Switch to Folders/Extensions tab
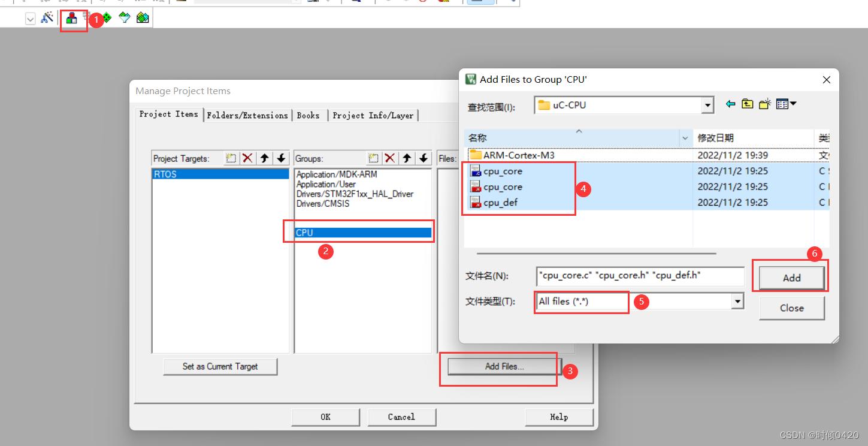The height and width of the screenshot is (446, 868). pos(247,115)
